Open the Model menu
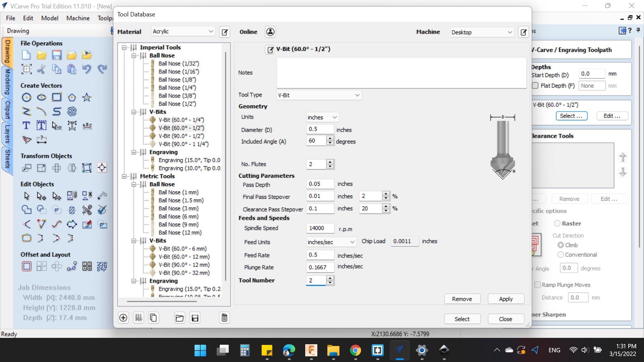Viewport: 644px width, 362px height. 50,18
